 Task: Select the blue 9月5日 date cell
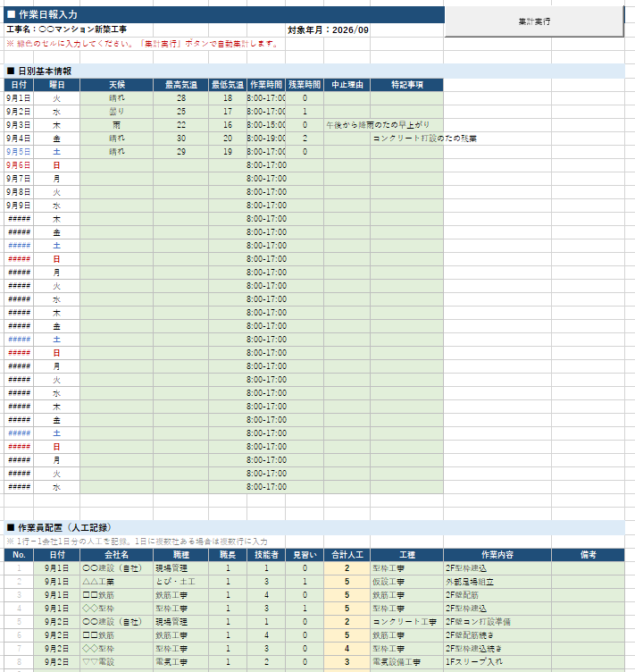(19, 152)
